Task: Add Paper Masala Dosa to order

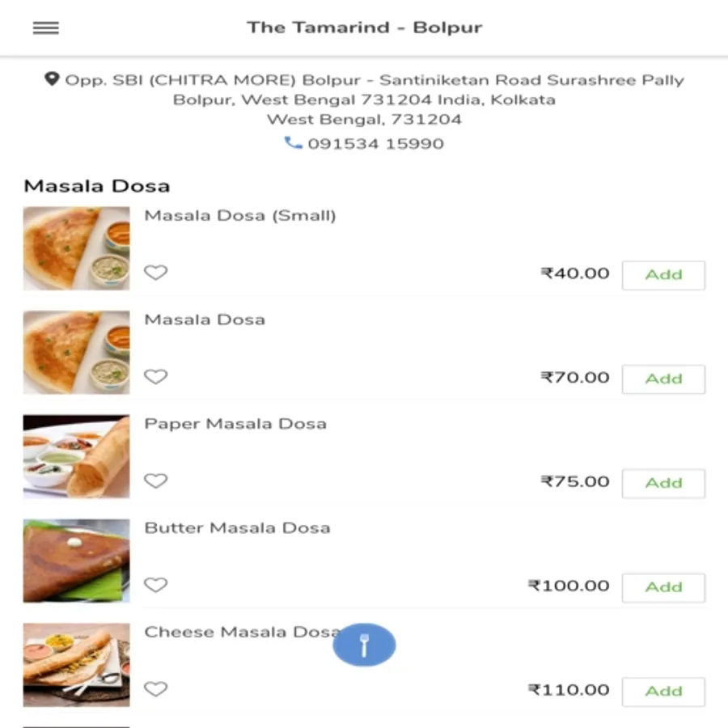Action: coord(663,484)
